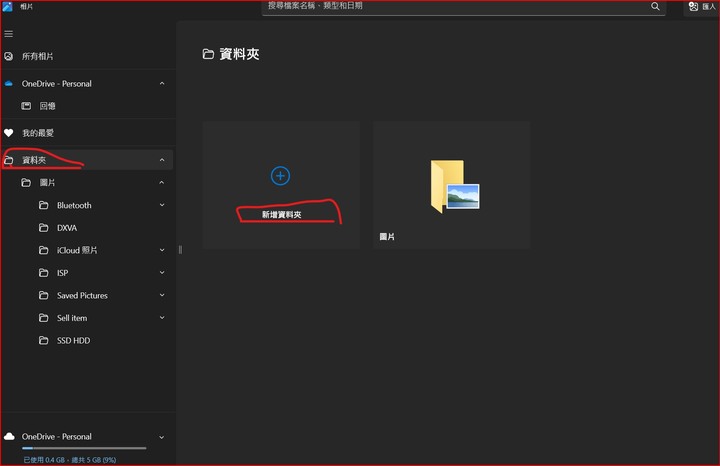The image size is (720, 466).
Task: Click the 所有相片 photos icon
Action: (8, 56)
